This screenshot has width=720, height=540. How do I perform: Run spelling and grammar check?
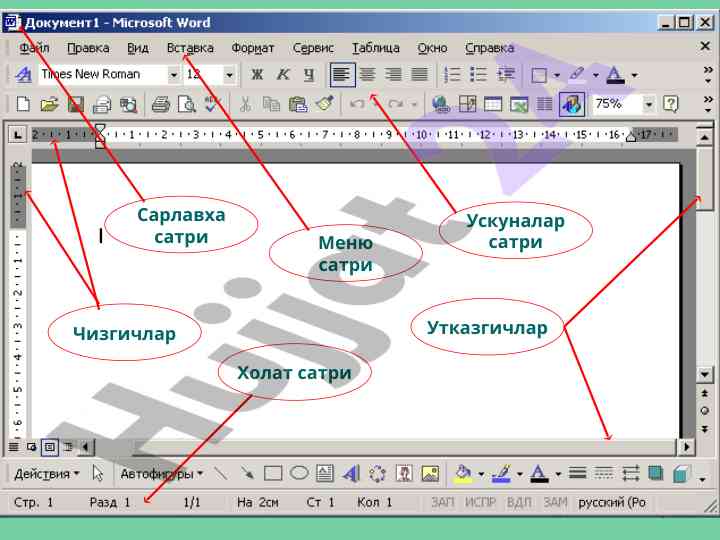213,104
